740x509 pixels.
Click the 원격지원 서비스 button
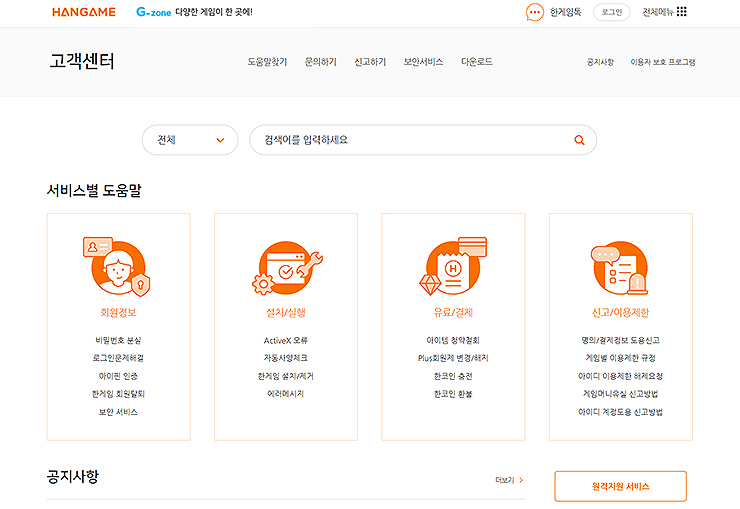(x=621, y=486)
